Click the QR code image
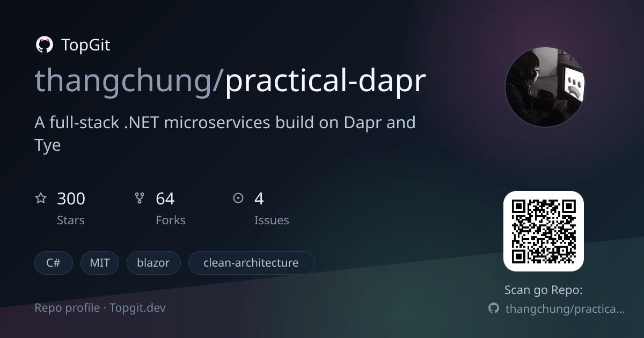The image size is (644, 338). pyautogui.click(x=544, y=231)
